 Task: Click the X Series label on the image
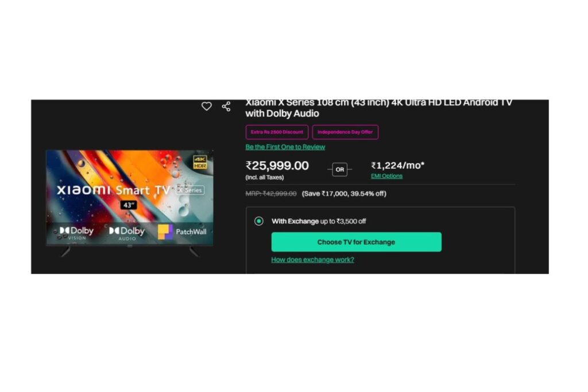[x=190, y=190]
